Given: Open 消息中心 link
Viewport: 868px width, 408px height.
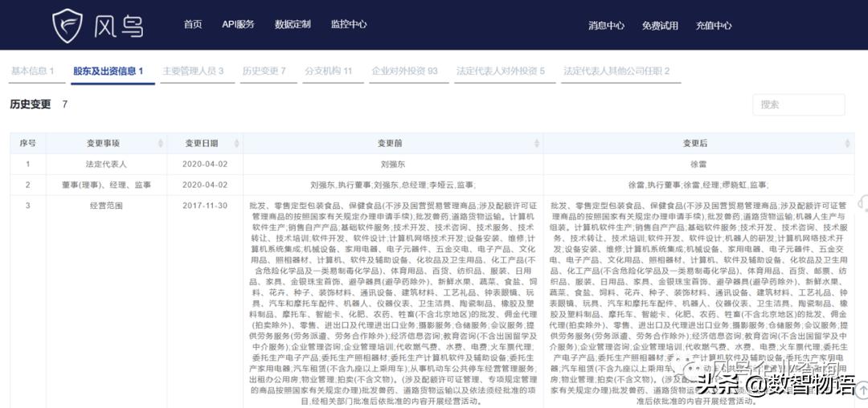Looking at the screenshot, I should (x=606, y=26).
